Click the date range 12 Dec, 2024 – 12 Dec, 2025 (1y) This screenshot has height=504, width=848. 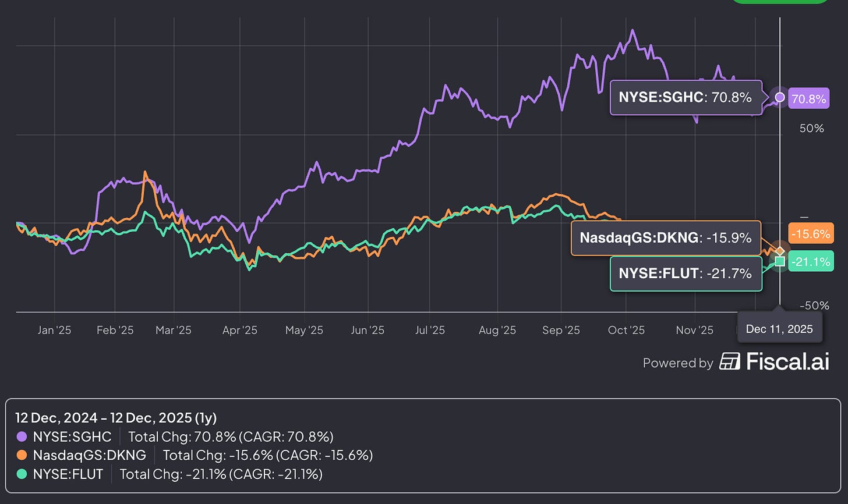pos(116,418)
